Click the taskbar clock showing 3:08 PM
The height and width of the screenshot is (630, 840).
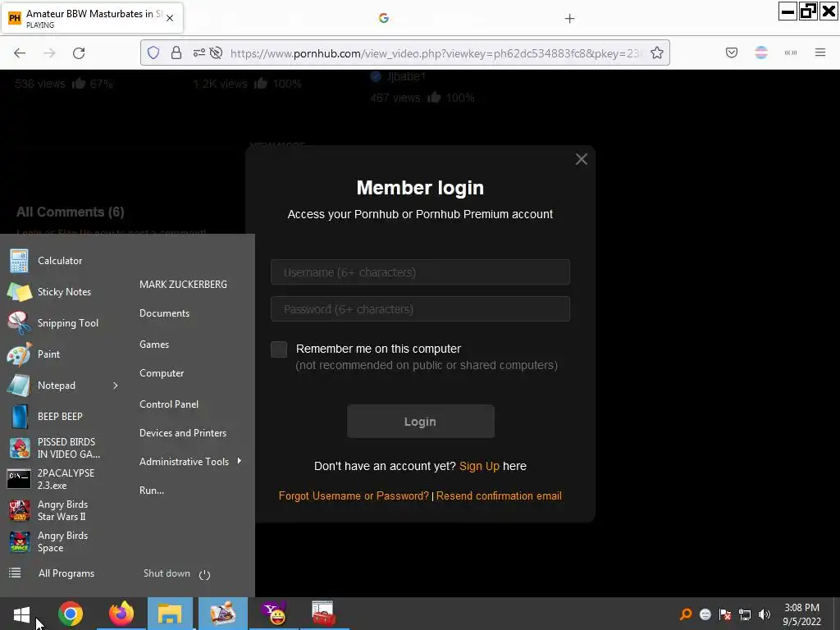[x=801, y=614]
